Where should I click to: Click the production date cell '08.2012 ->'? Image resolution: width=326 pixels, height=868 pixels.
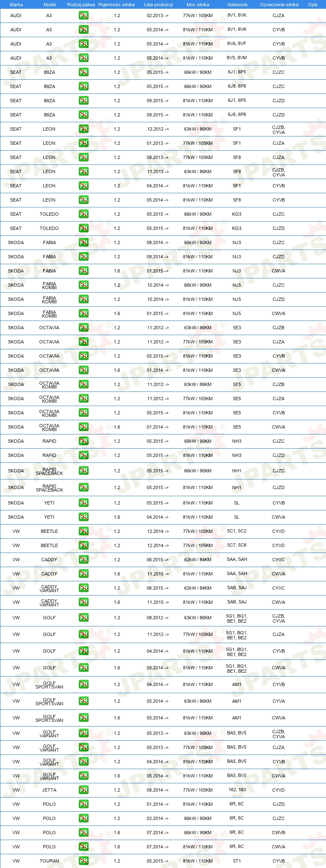point(158,618)
